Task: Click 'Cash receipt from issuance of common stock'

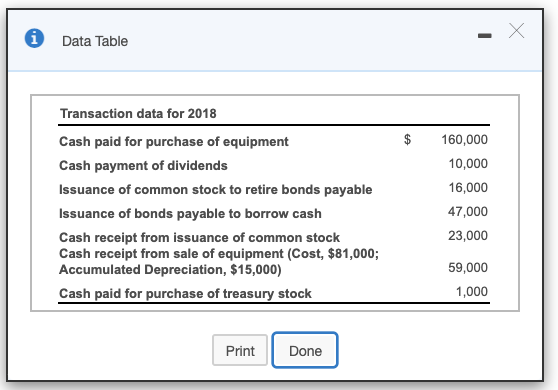Action: tap(200, 237)
